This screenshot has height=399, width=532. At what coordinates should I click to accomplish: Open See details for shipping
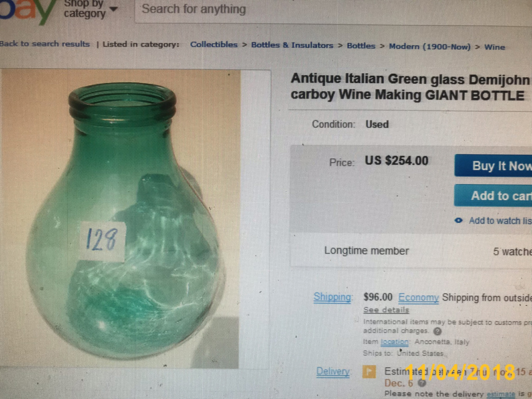(x=386, y=310)
